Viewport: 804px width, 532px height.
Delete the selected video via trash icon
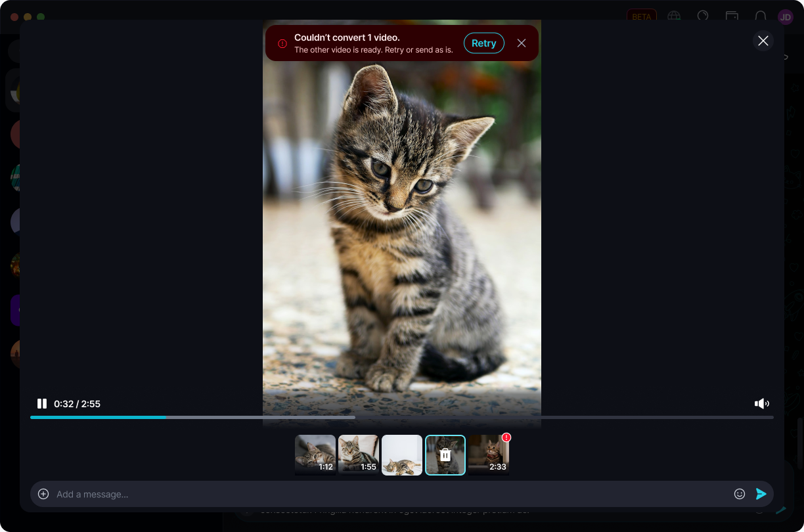click(x=445, y=454)
